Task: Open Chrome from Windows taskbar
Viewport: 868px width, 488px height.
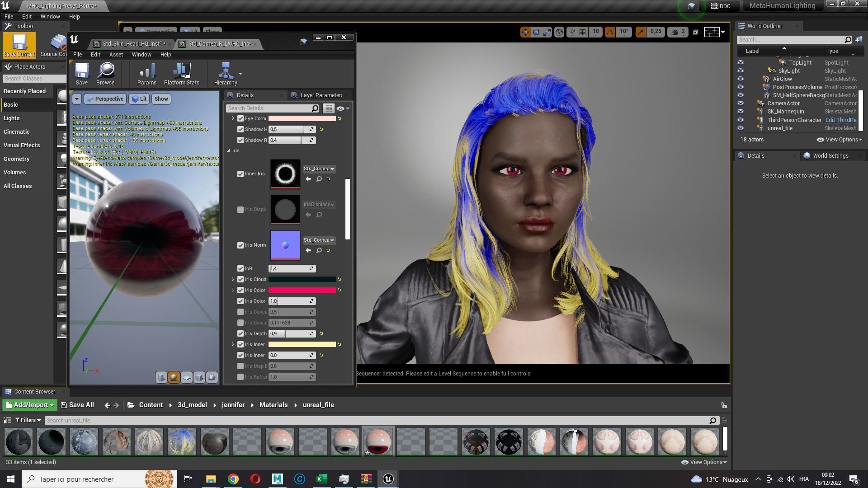Action: (233, 479)
